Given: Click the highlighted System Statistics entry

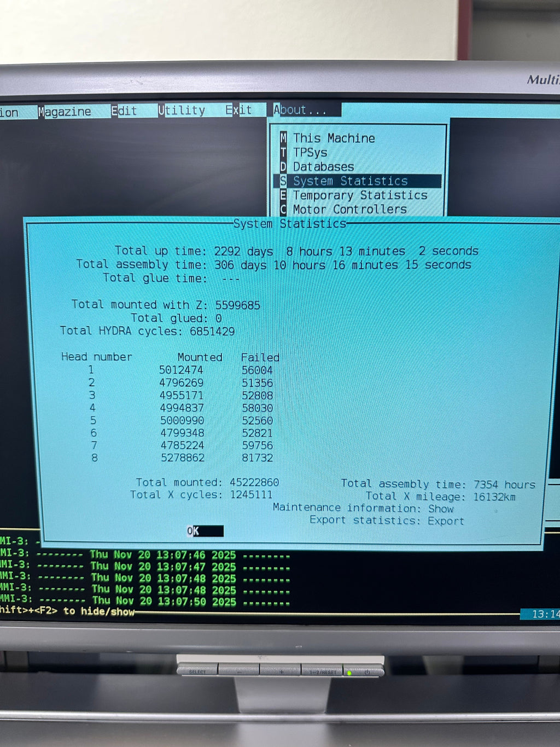Looking at the screenshot, I should [x=350, y=181].
